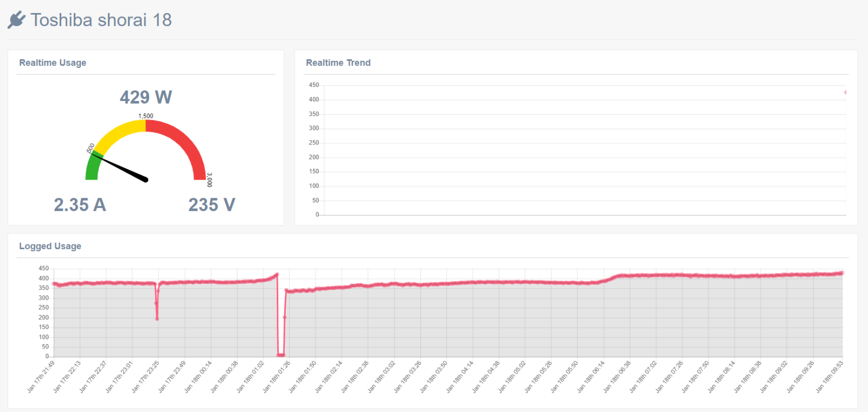Click the lowest point of the dip near Jan 17th 23:25
This screenshot has width=868, height=412.
(x=157, y=319)
